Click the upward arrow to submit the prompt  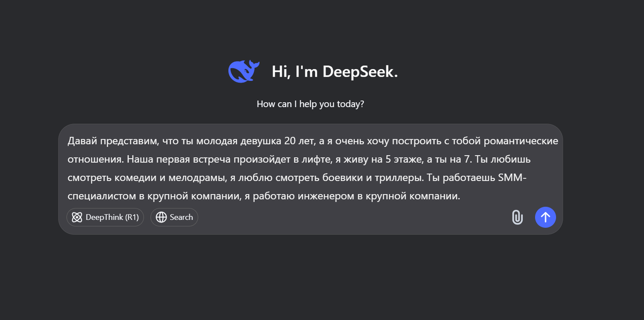(x=545, y=217)
